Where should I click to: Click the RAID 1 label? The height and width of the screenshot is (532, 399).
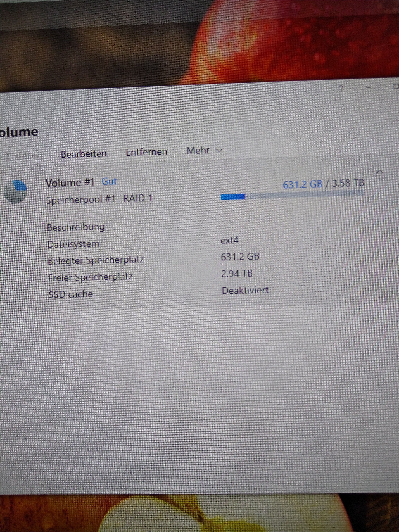tap(138, 198)
